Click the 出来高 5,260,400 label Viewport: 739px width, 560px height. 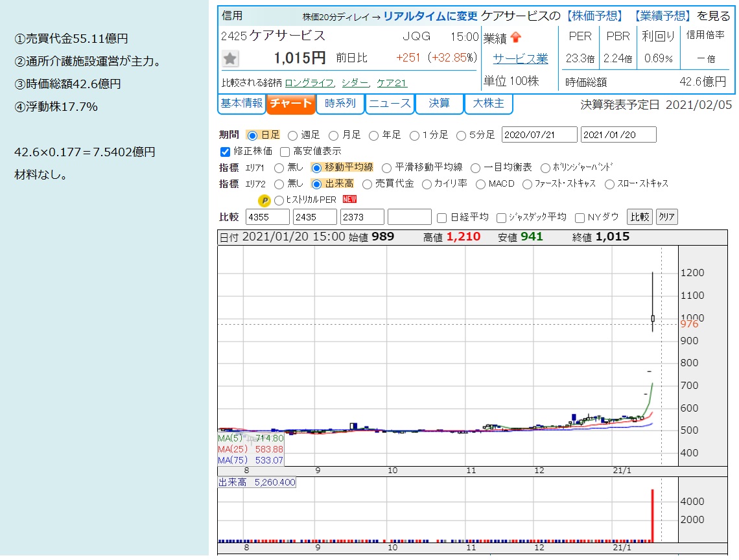pyautogui.click(x=257, y=482)
